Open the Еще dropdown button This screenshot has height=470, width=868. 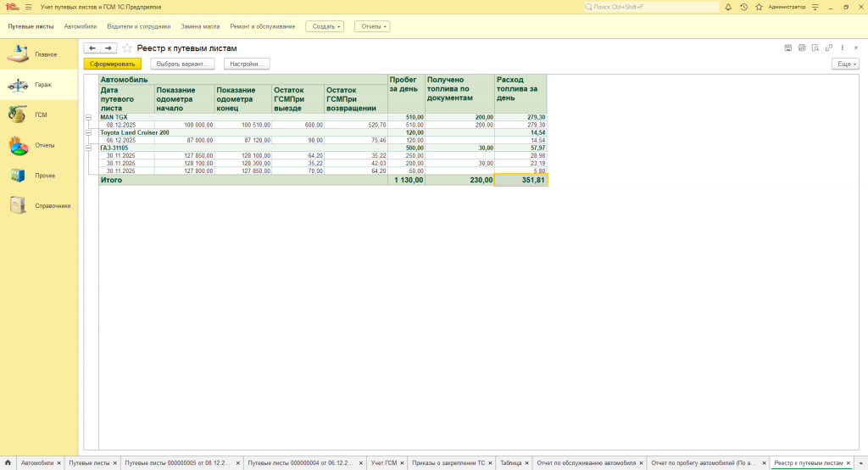[845, 64]
